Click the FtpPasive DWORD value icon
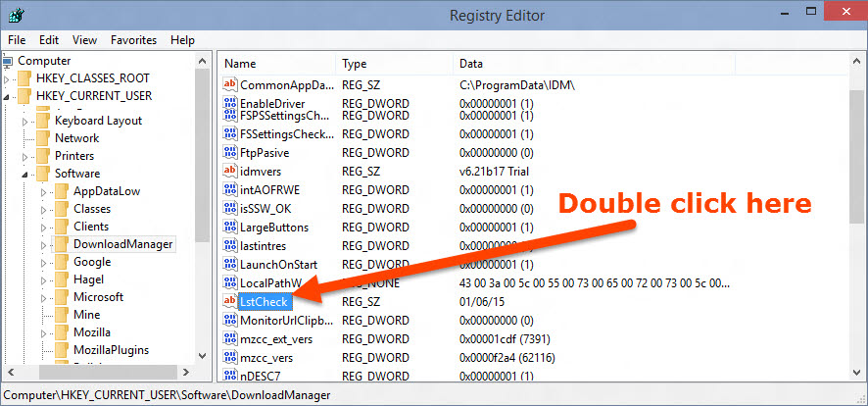This screenshot has width=868, height=406. 230,153
